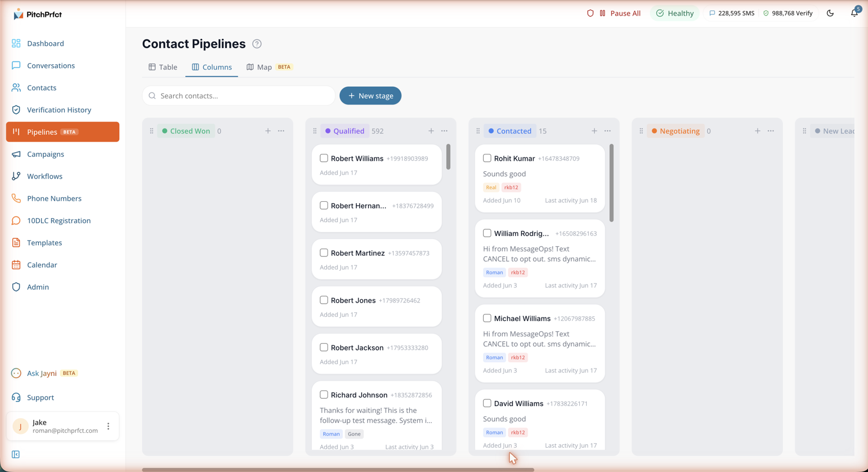868x472 pixels.
Task: Click the Calendar icon in sidebar
Action: pyautogui.click(x=16, y=265)
